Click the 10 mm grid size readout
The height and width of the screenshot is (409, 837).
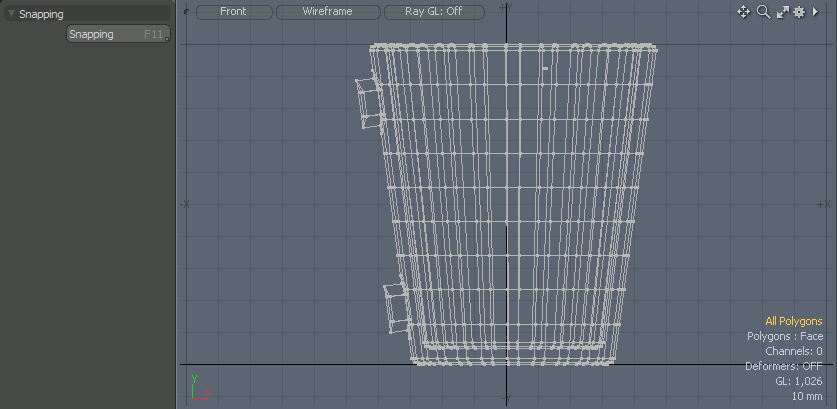(x=806, y=397)
